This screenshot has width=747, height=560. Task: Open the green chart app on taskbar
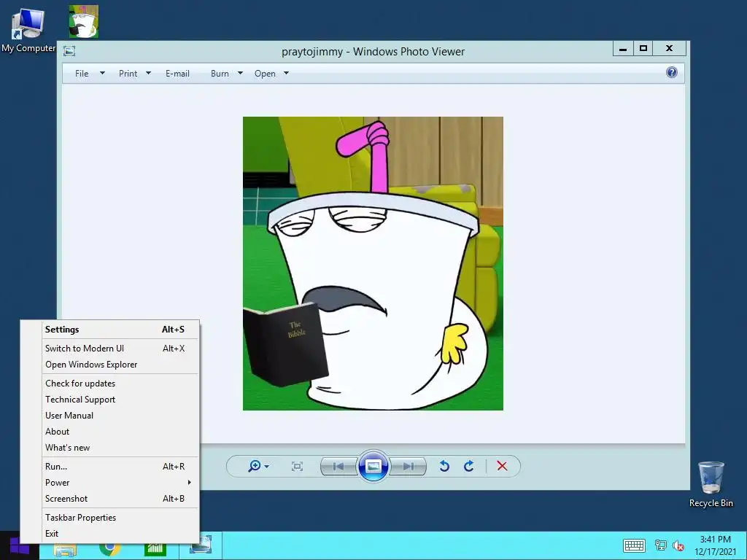155,548
